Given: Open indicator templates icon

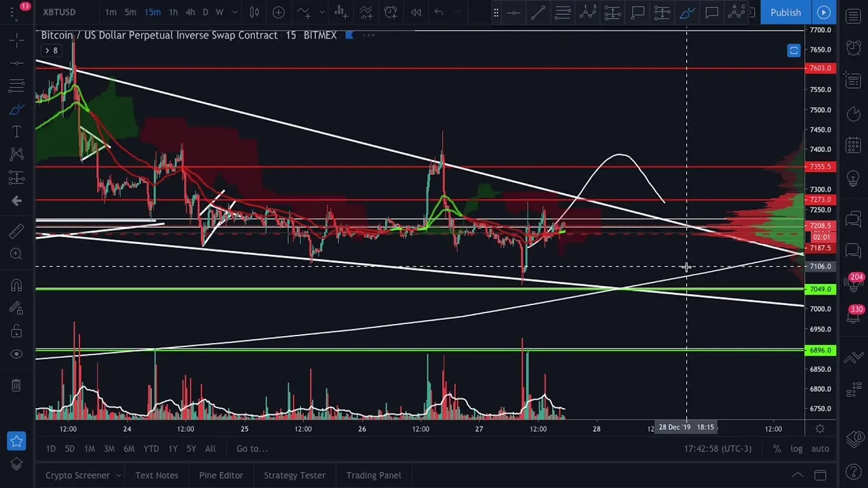Looking at the screenshot, I should point(366,12).
